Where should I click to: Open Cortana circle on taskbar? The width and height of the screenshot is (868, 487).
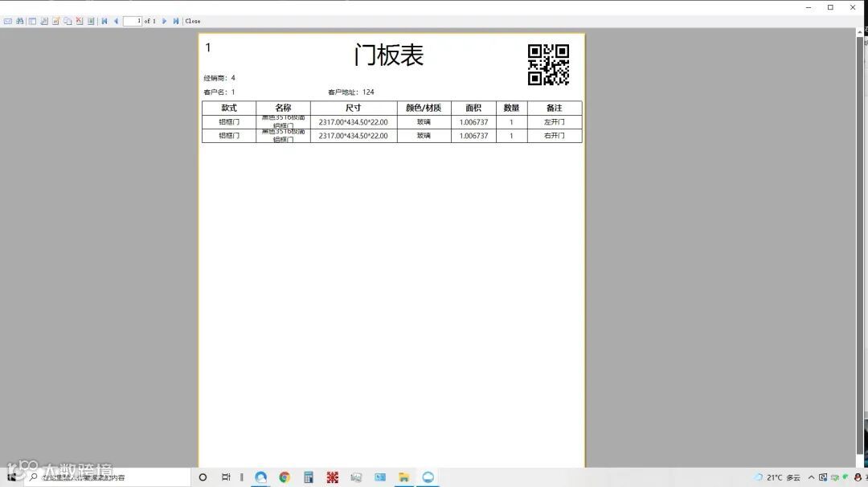pos(203,477)
